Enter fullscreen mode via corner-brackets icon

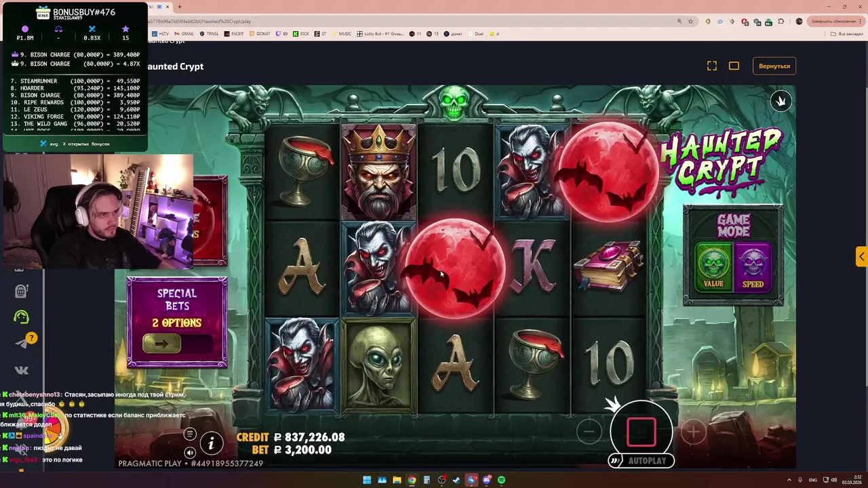coord(711,66)
